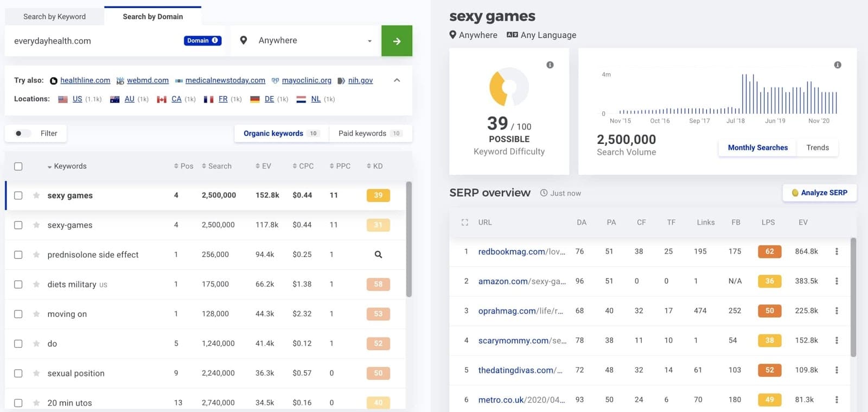The width and height of the screenshot is (868, 412).
Task: Switch to Search by Keyword tab
Action: 54,17
